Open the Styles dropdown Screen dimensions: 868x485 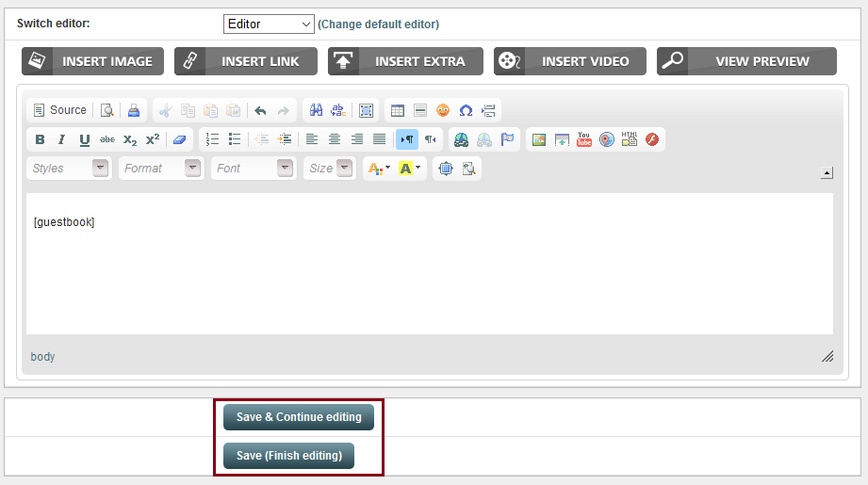pos(69,169)
